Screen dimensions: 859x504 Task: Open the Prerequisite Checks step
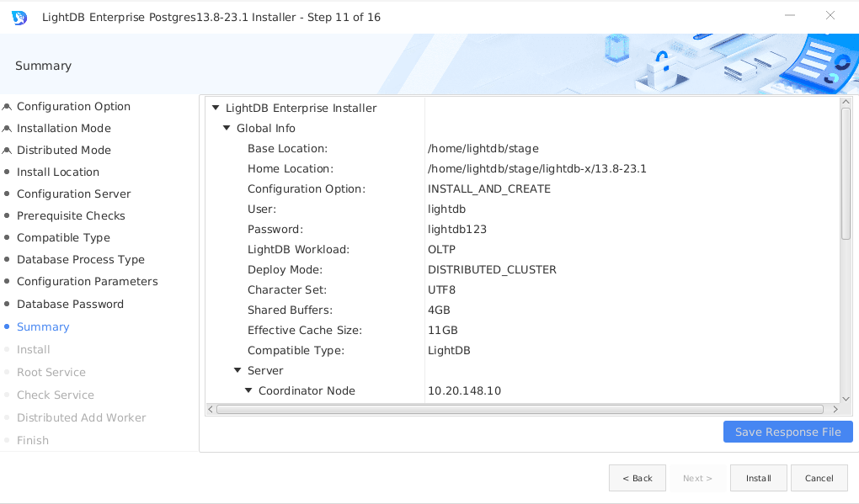(x=71, y=215)
